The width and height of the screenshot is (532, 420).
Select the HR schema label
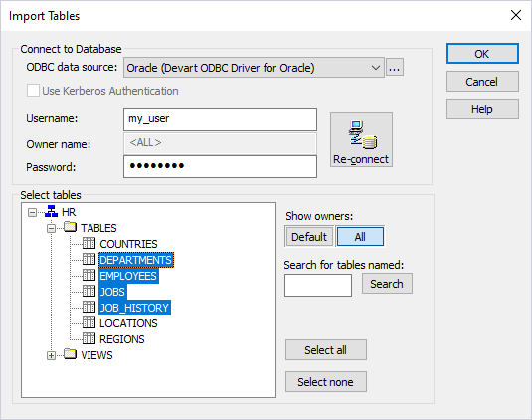tap(69, 212)
